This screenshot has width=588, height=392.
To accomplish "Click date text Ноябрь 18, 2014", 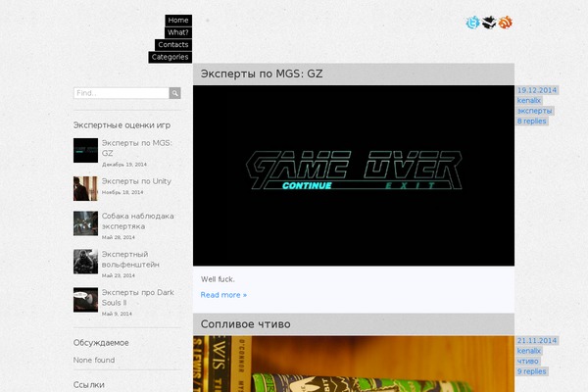I will click(x=122, y=192).
